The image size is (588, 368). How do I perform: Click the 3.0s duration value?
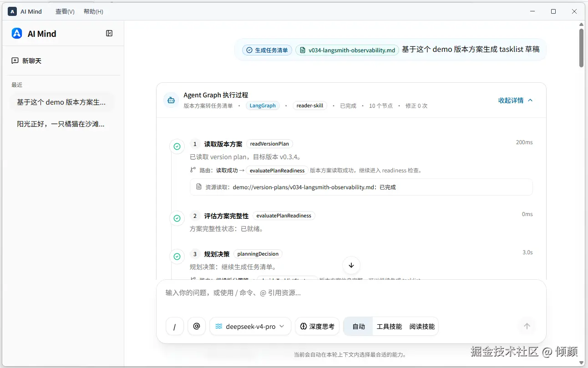coord(527,252)
